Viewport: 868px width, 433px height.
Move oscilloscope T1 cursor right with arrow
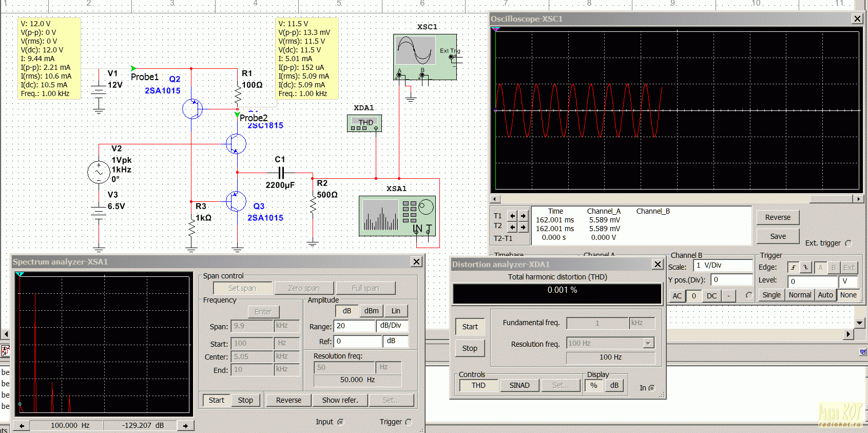pos(523,216)
